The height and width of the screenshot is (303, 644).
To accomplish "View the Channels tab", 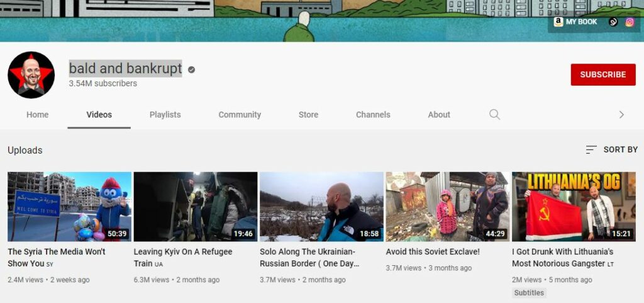I will [373, 115].
